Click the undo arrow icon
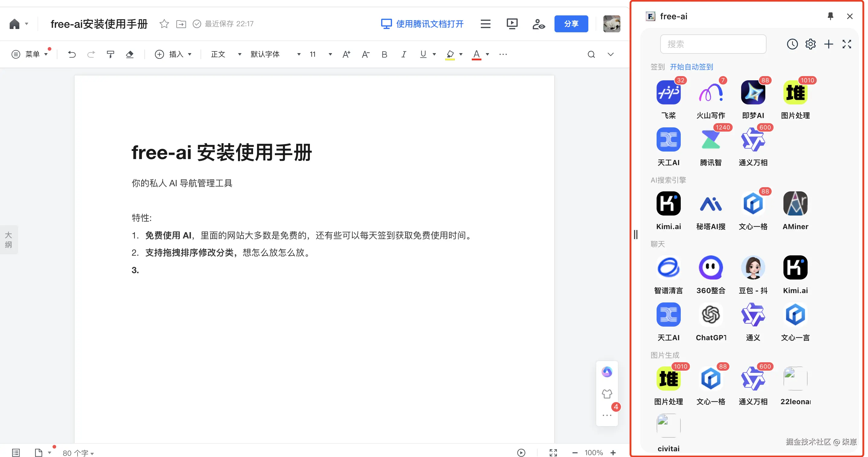868x457 pixels. 72,54
